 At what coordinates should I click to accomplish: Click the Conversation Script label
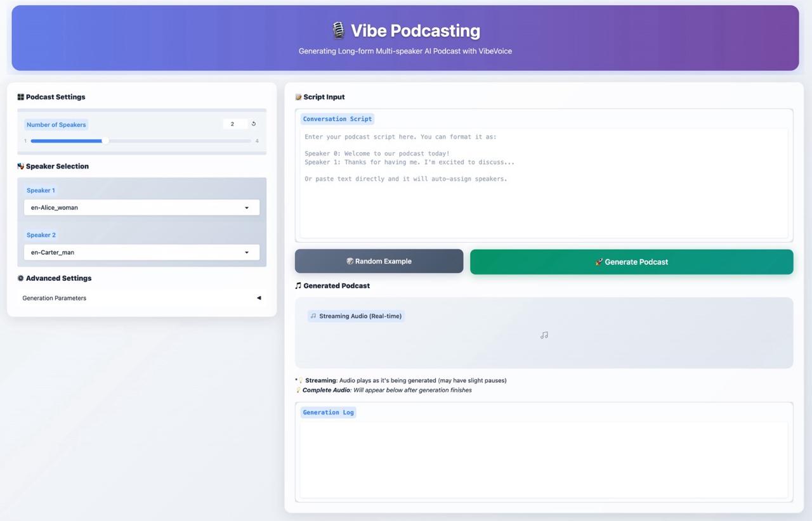click(337, 119)
